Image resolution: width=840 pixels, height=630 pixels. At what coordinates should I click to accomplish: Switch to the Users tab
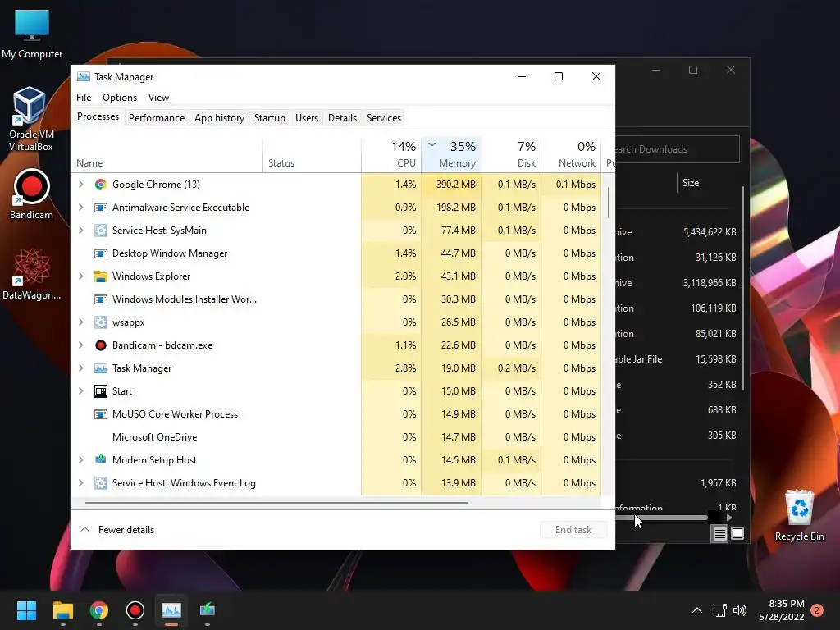pos(307,118)
